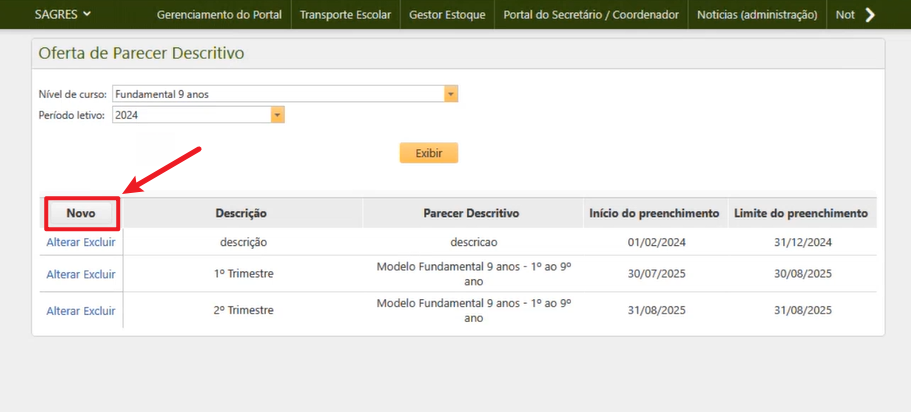Click Excluir in the descrição row
Viewport: 911px width, 412px height.
(99, 242)
